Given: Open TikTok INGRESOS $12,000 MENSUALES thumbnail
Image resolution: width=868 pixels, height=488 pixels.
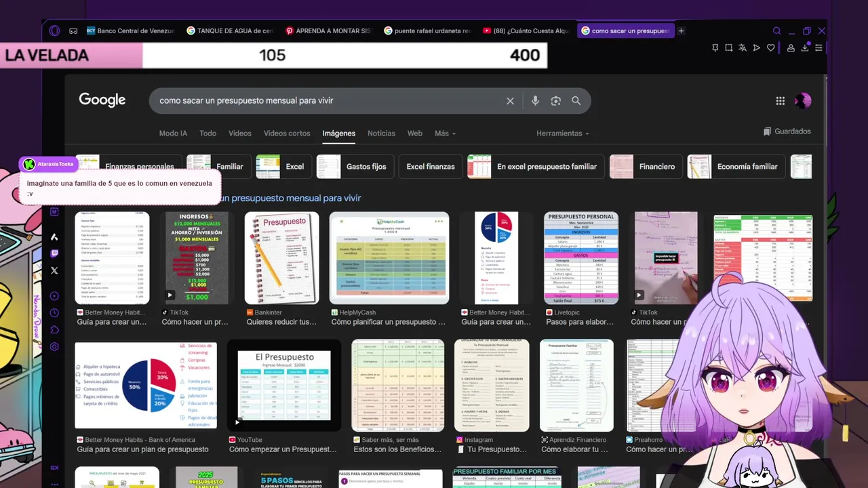Looking at the screenshot, I should [197, 258].
